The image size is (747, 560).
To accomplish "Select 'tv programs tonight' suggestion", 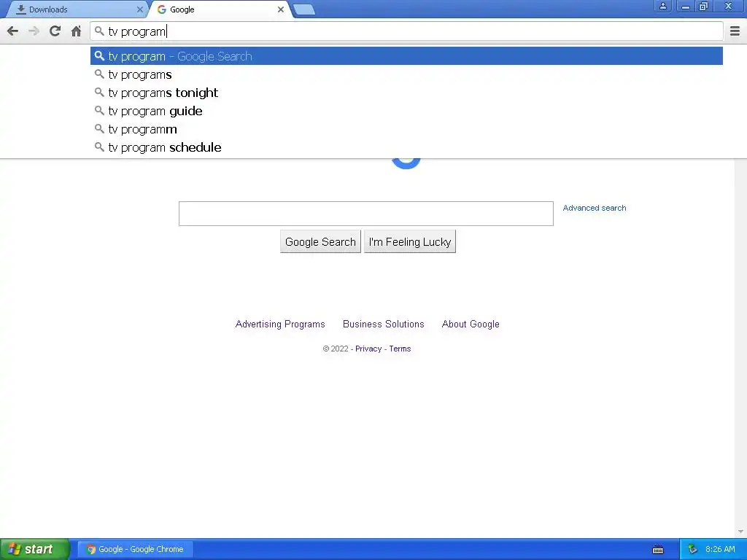I will tap(406, 93).
